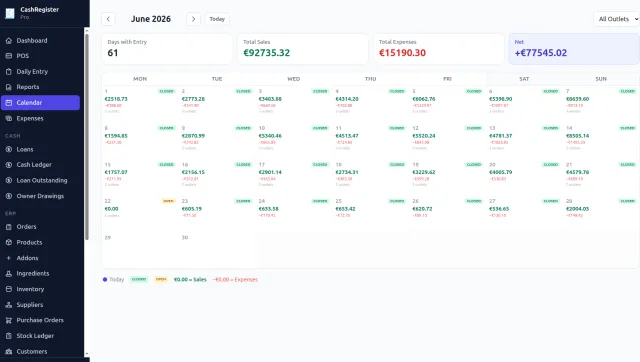This screenshot has width=640, height=362.
Task: Click Total Expenses value €15190.30
Action: (402, 53)
